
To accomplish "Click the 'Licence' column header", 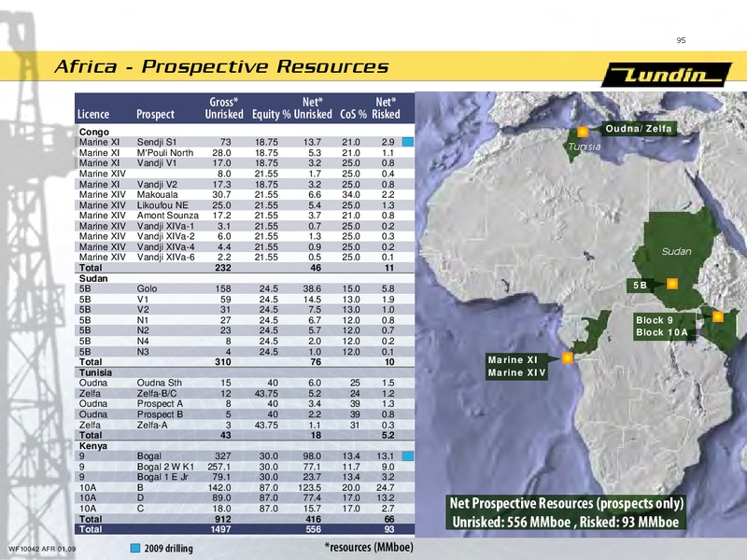I will (93, 114).
